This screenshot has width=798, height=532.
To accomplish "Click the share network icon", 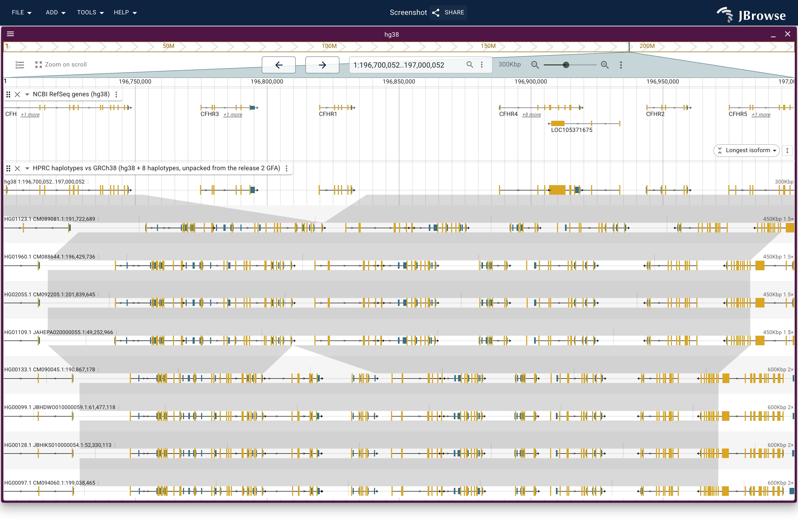I will pyautogui.click(x=436, y=13).
